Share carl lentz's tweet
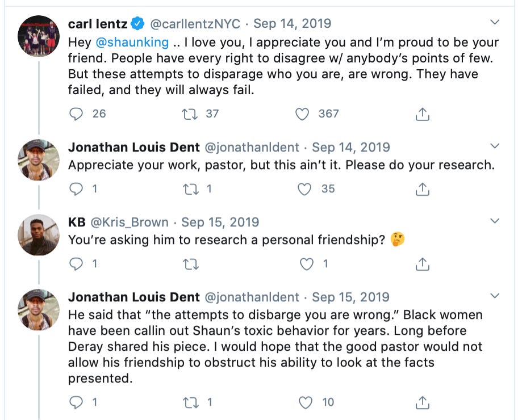This screenshot has width=518, height=420. pyautogui.click(x=422, y=114)
